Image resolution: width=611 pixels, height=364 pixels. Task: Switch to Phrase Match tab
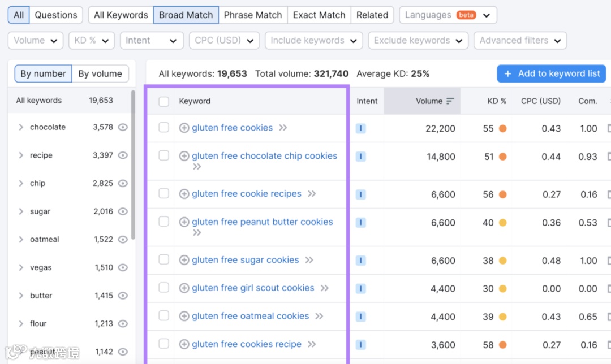tap(252, 15)
